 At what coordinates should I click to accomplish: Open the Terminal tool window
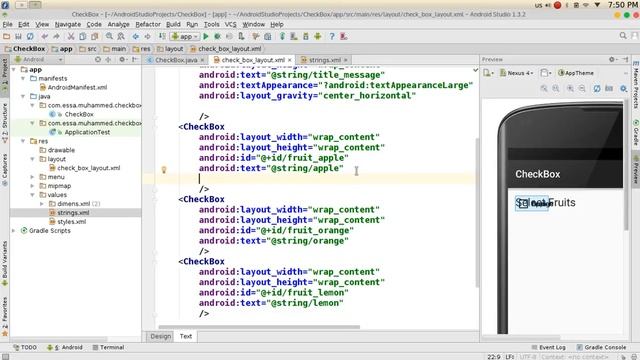pos(108,347)
